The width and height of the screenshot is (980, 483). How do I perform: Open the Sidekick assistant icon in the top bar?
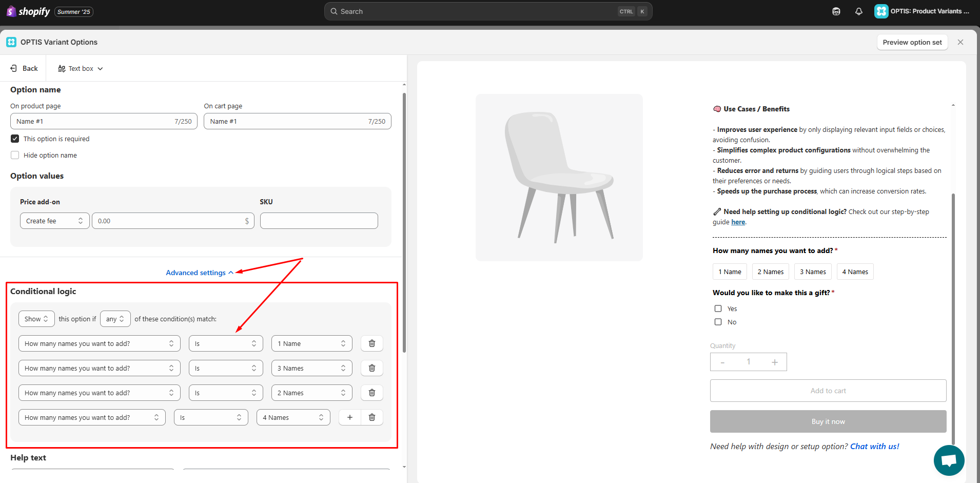pos(836,11)
